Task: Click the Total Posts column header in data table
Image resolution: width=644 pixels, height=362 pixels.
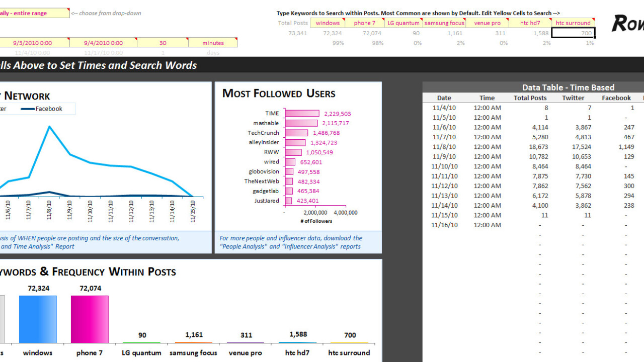Action: [x=530, y=98]
